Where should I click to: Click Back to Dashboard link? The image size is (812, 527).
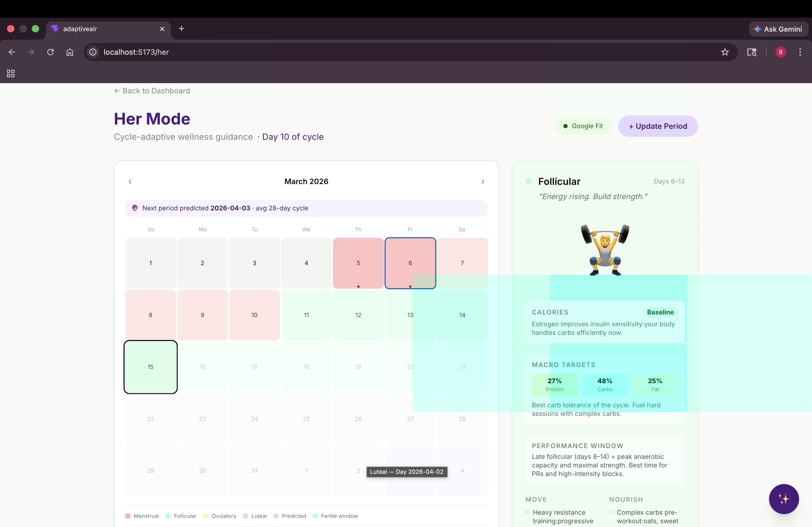(x=152, y=91)
